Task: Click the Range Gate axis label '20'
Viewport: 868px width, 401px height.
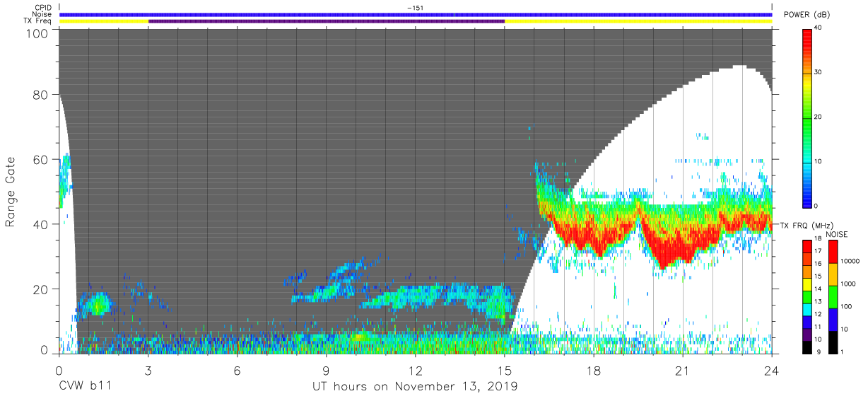Action: (40, 289)
